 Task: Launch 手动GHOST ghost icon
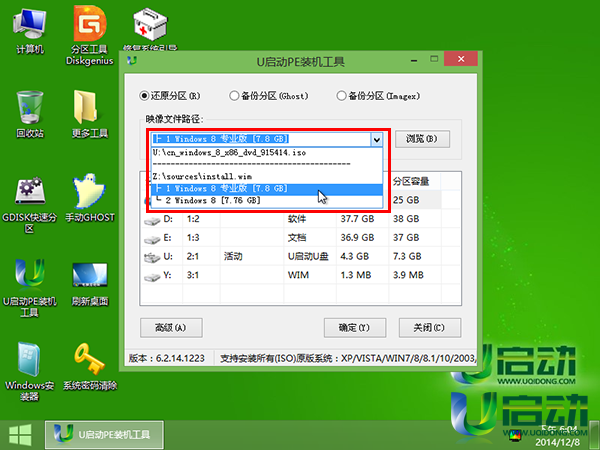pyautogui.click(x=90, y=198)
